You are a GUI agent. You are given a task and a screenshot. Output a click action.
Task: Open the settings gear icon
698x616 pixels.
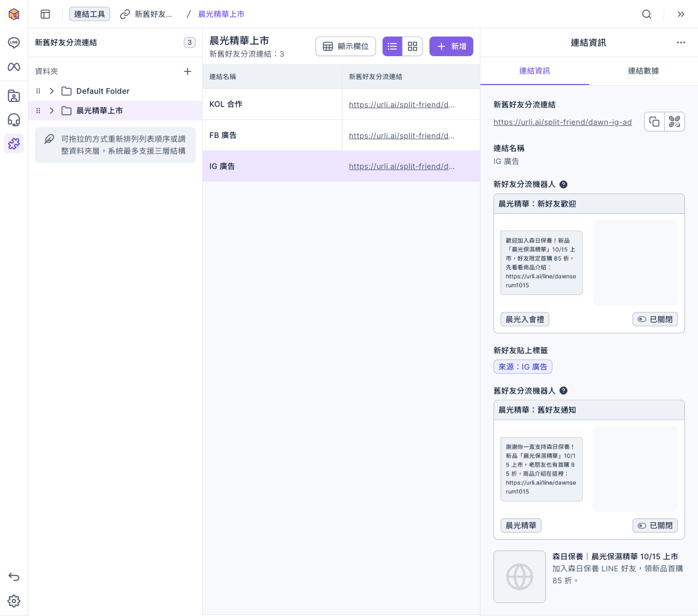click(14, 601)
